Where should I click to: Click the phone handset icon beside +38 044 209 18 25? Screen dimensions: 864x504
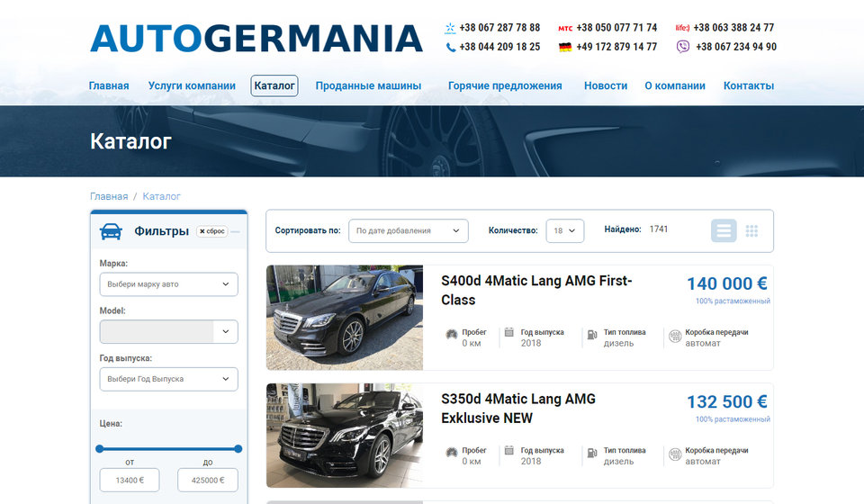(x=451, y=48)
